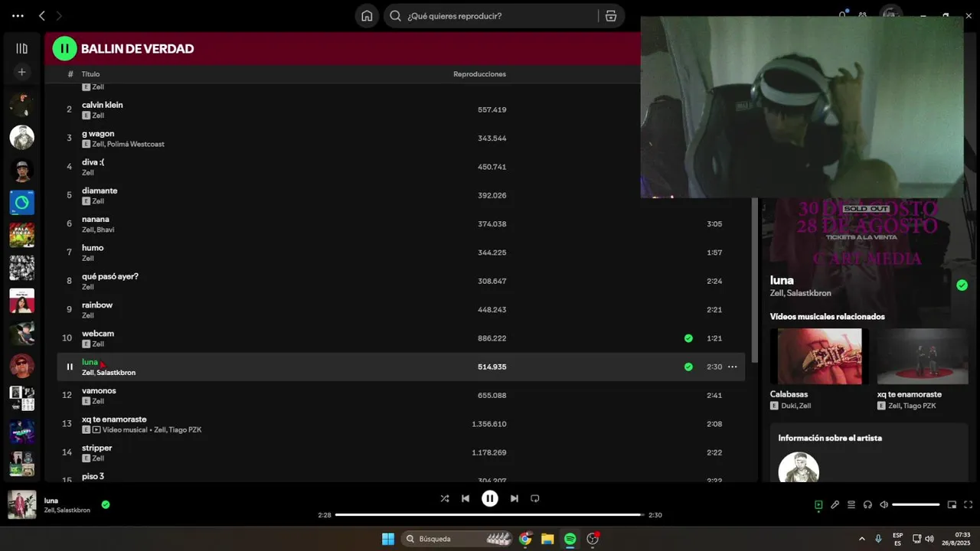Seek on the song progress bar
This screenshot has width=980, height=551.
(x=490, y=515)
